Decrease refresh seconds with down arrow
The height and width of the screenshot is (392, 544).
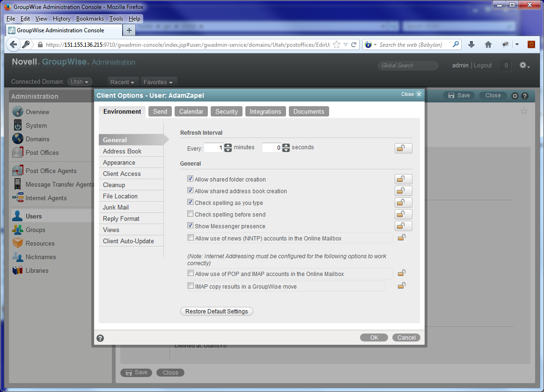(286, 150)
